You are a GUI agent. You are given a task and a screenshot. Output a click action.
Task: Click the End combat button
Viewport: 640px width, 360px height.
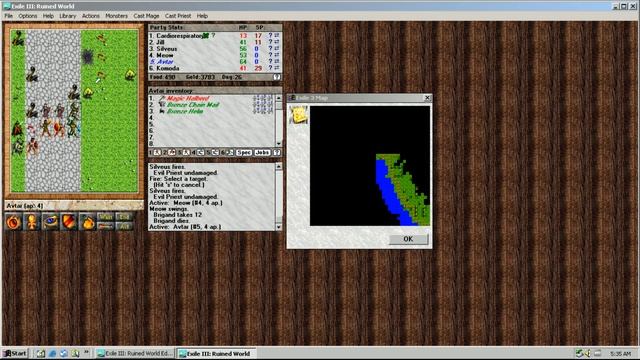click(x=124, y=217)
